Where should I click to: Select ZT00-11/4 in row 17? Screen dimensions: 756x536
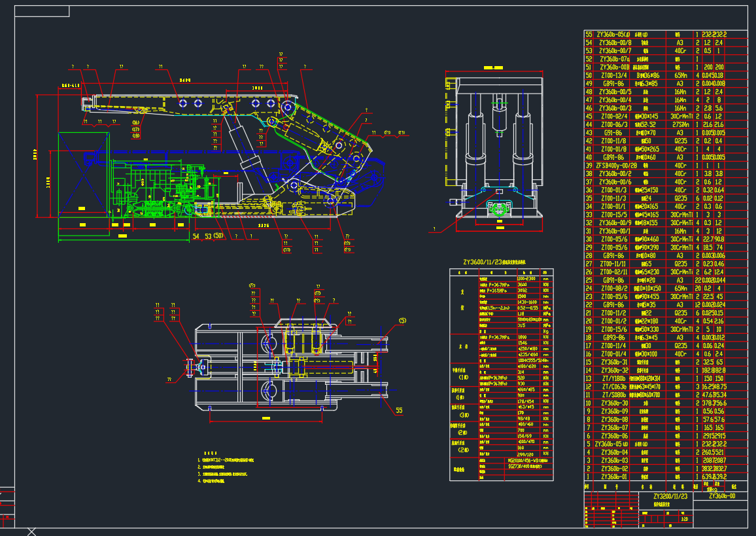pos(614,346)
